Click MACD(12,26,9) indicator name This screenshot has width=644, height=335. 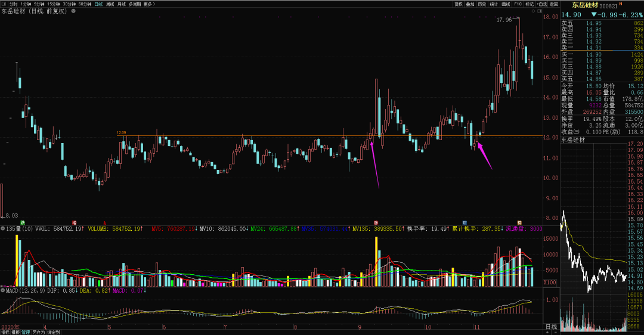[26, 291]
